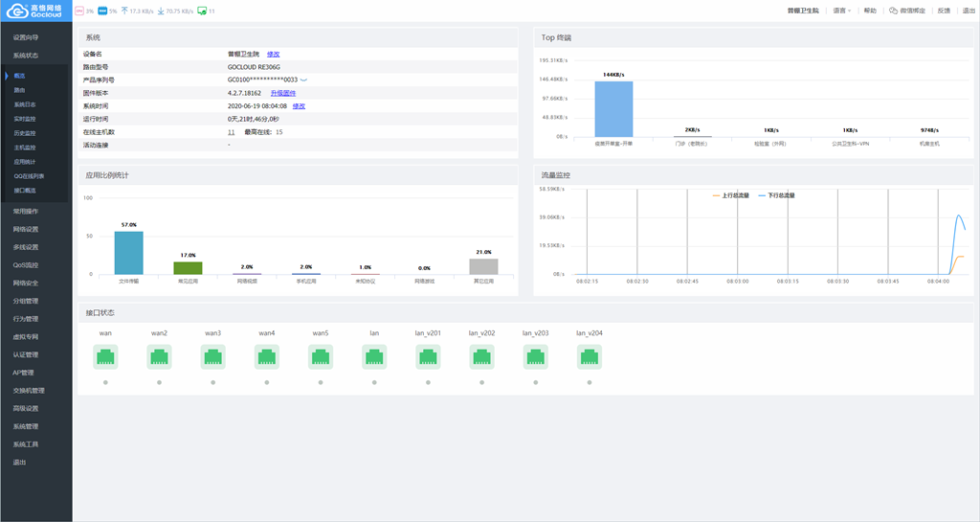The width and height of the screenshot is (980, 522).
Task: Click the WeChat binding icon
Action: (893, 11)
